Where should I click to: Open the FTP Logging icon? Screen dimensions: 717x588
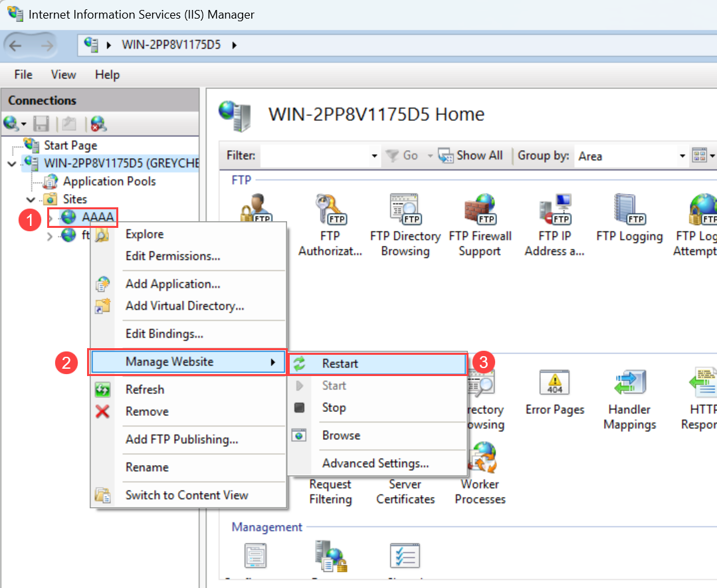629,218
